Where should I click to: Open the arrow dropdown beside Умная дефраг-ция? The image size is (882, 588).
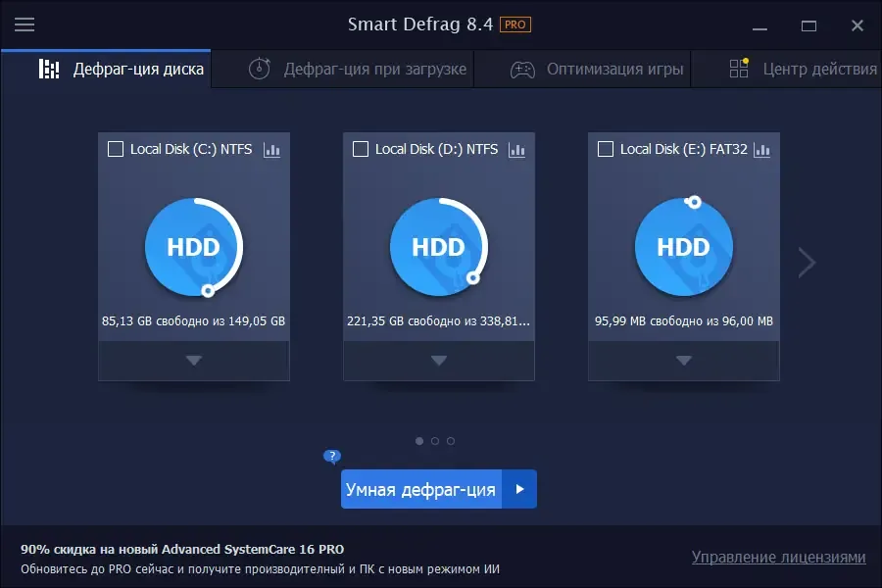tap(519, 489)
